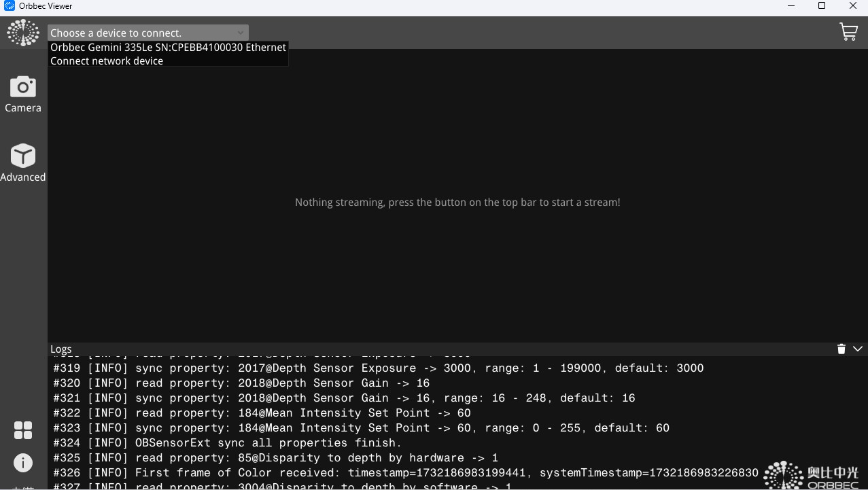Click the Orbbec Viewer title bar icon
This screenshot has width=868, height=490.
tap(10, 6)
